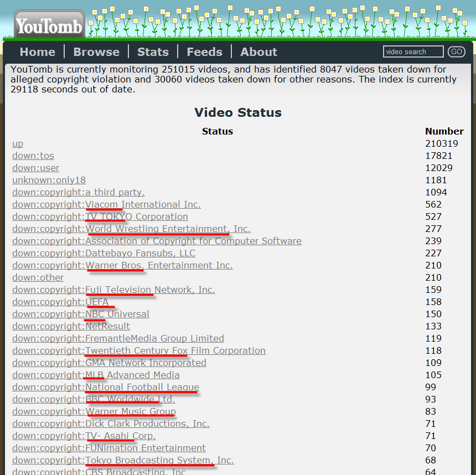The image size is (476, 475).
Task: Open Twentieth Century Fox Film Corporation link
Action: 139,350
